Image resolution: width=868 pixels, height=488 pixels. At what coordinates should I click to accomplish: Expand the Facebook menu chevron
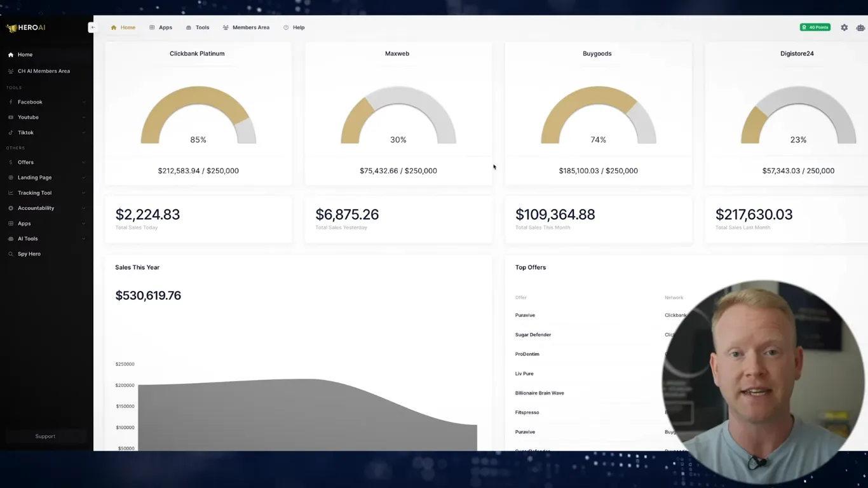coord(84,102)
